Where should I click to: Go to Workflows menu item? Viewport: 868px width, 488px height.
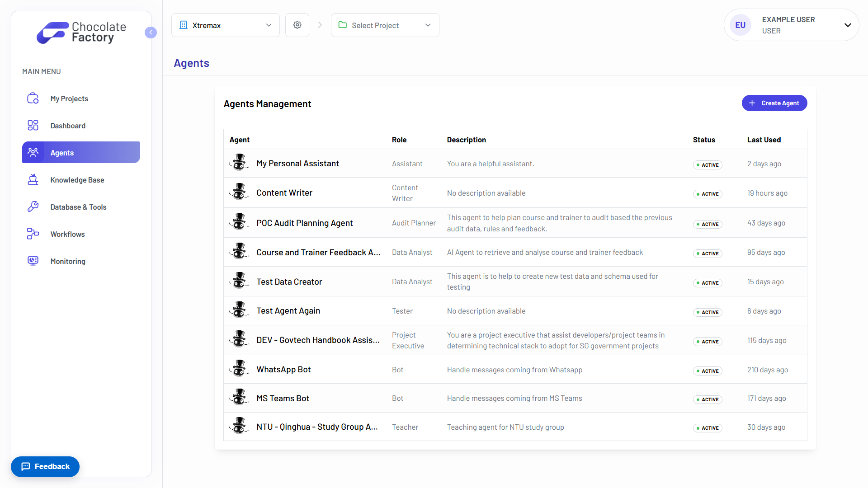point(81,234)
